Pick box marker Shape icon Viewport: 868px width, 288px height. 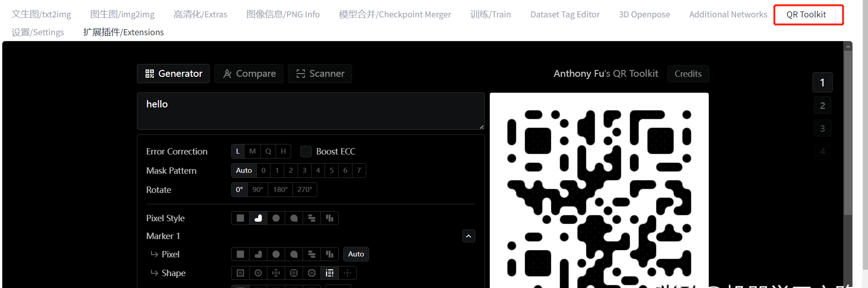(294, 273)
